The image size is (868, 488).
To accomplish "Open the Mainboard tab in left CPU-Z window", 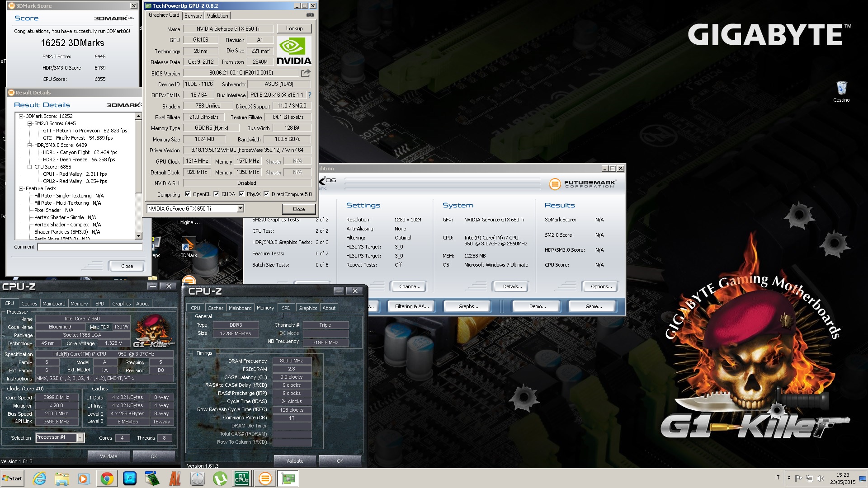I will tap(54, 304).
